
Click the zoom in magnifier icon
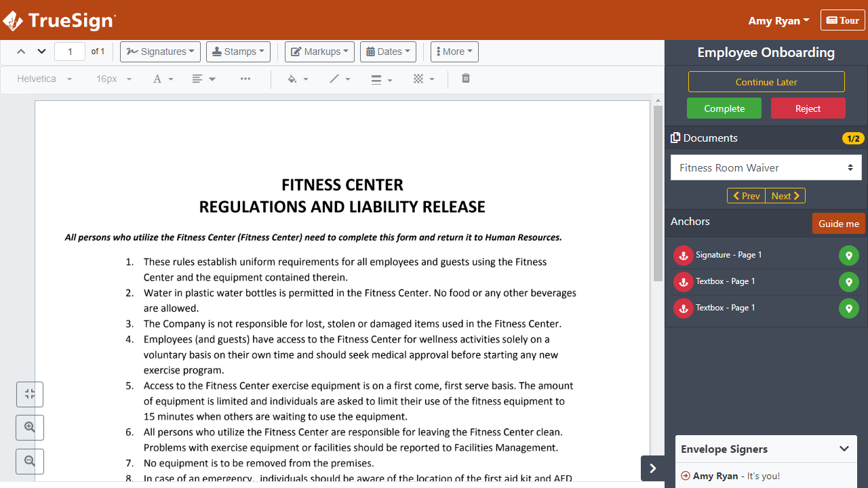pyautogui.click(x=30, y=428)
